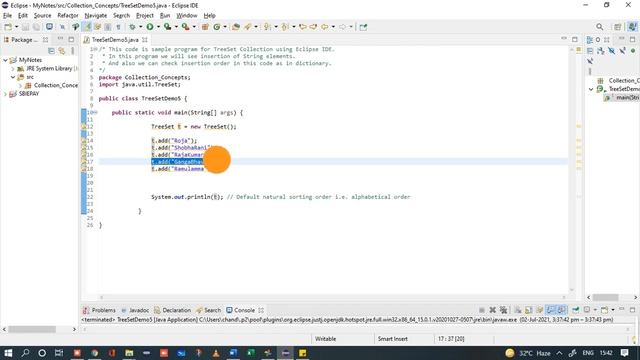Image resolution: width=640 pixels, height=360 pixels.
Task: Click Windows Start button
Action: [x=8, y=353]
